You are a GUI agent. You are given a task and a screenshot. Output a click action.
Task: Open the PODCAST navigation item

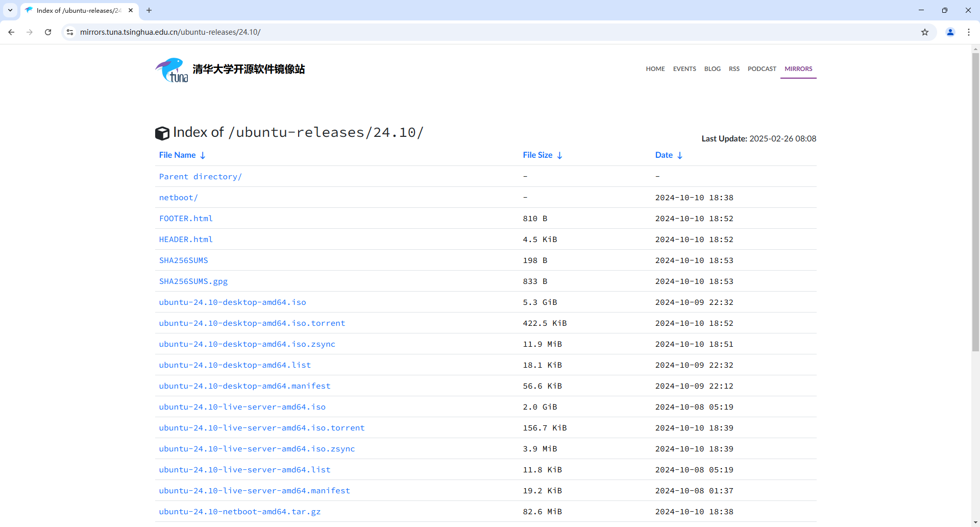point(762,69)
